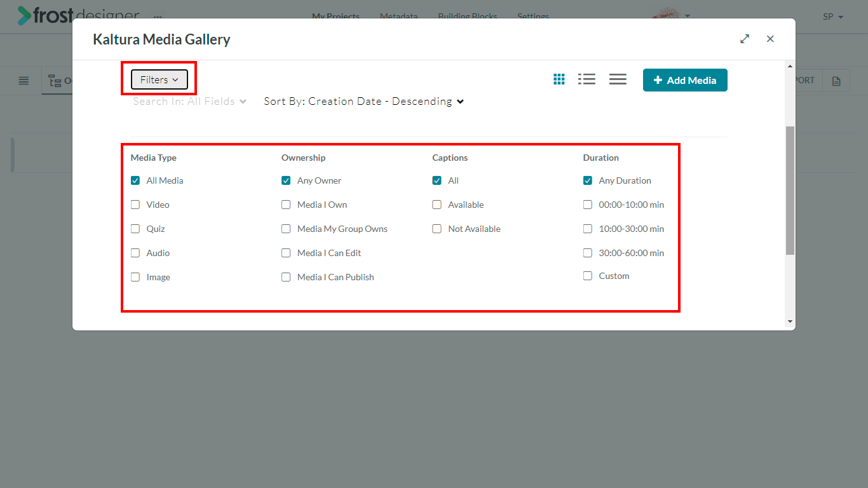Open the SP user account dropdown
Image resolution: width=868 pixels, height=488 pixels.
[832, 17]
